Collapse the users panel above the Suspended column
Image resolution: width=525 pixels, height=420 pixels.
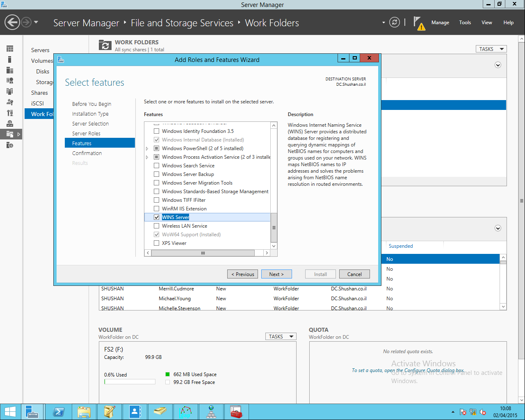(x=498, y=228)
